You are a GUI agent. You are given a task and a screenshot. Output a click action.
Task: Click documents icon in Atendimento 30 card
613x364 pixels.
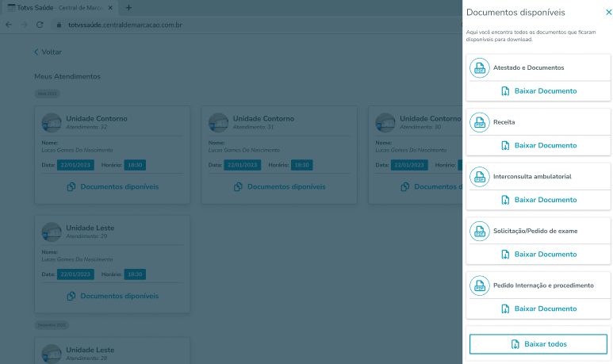(x=405, y=187)
